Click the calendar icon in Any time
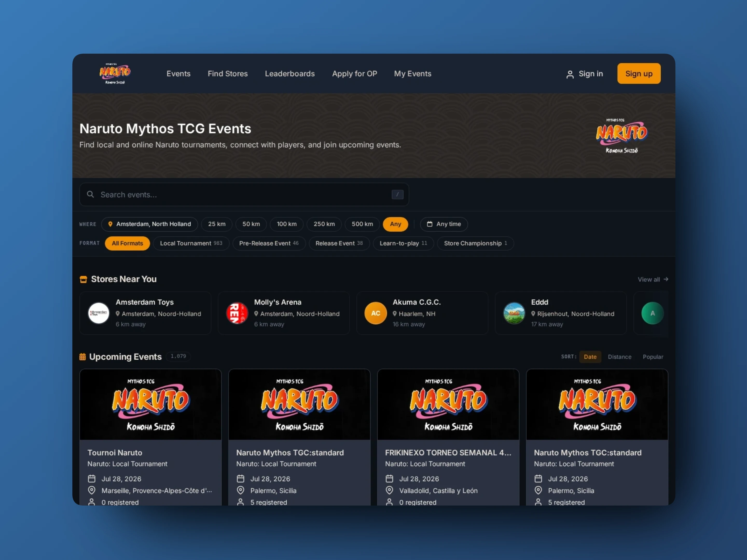The image size is (747, 560). [430, 224]
